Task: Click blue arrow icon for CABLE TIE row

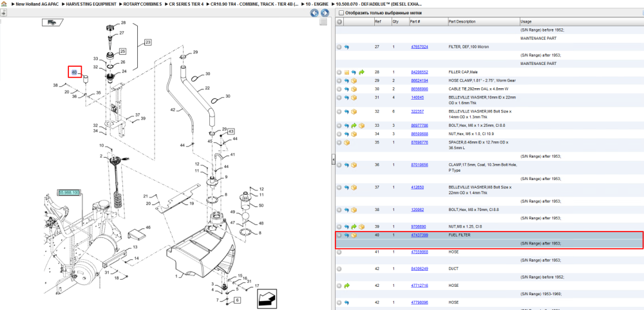Action: click(346, 89)
